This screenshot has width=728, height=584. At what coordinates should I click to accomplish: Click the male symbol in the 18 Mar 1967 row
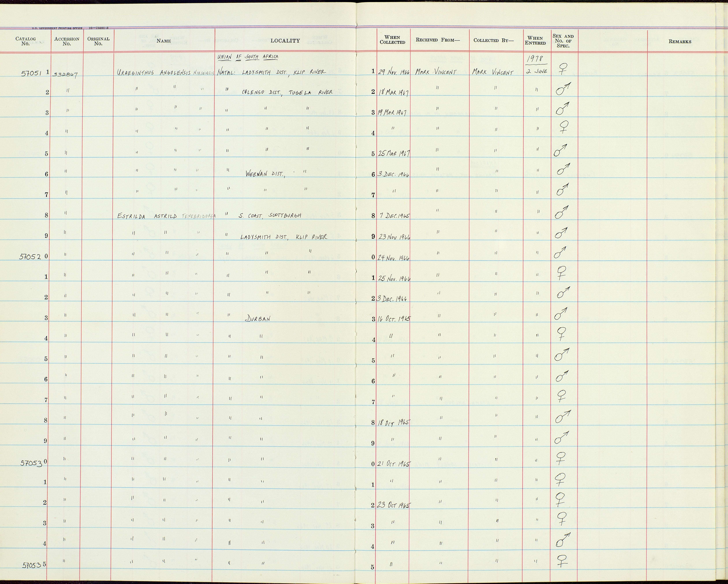tap(563, 89)
